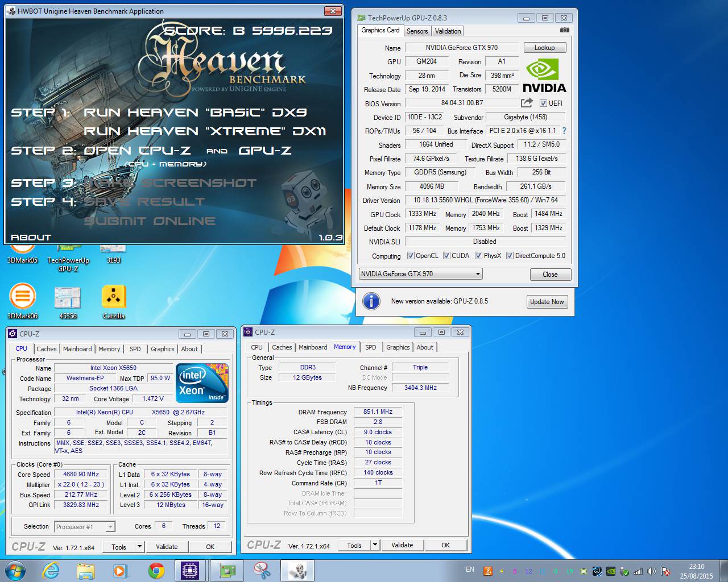
Task: Open the 3DMark06 desktop icon
Action: (23, 301)
